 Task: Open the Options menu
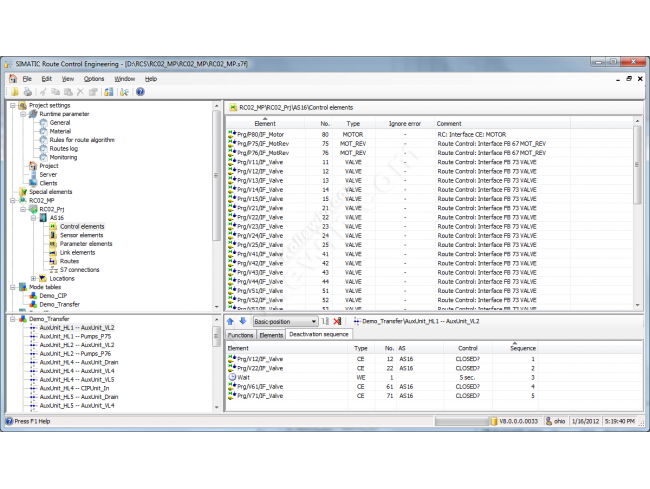coord(93,78)
